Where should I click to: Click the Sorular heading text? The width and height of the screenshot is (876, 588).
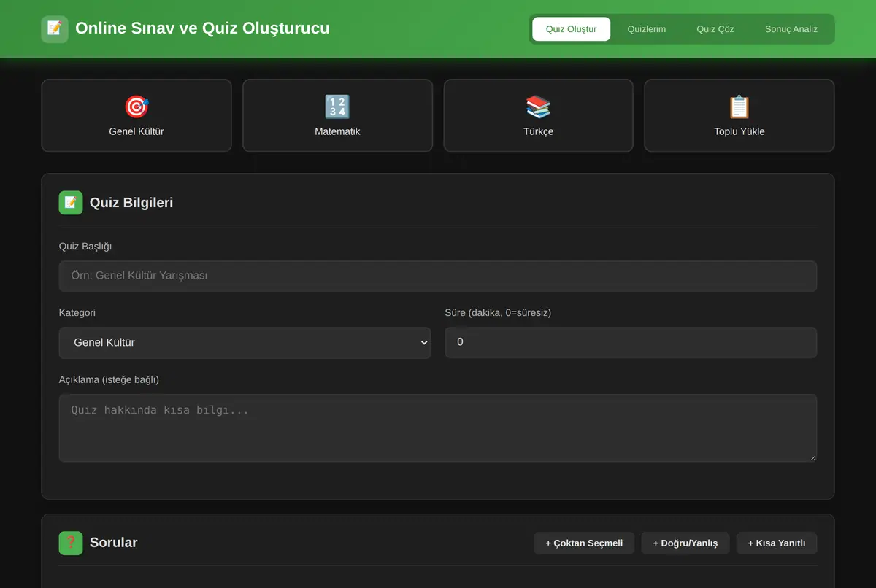click(x=113, y=543)
